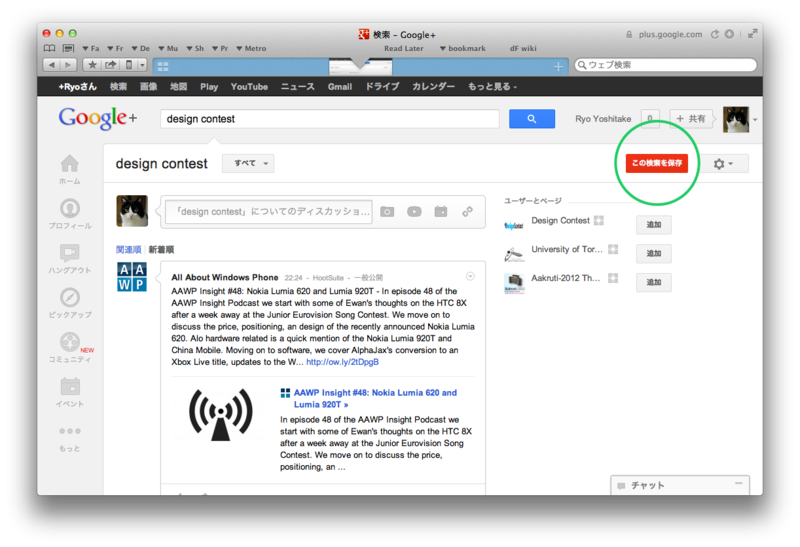Add an event using the share box calendar icon
Viewport: 800px width, 547px height.
pyautogui.click(x=441, y=211)
